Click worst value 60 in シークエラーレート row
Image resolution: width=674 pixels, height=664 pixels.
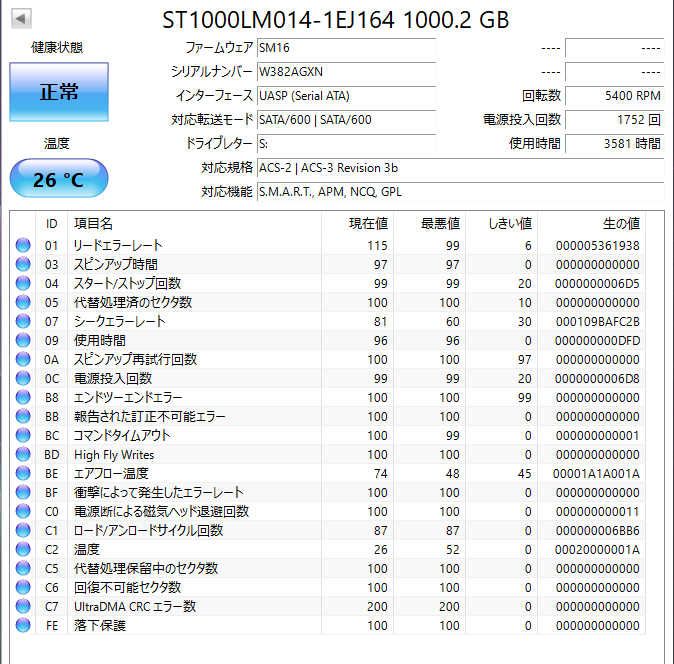pyautogui.click(x=453, y=321)
